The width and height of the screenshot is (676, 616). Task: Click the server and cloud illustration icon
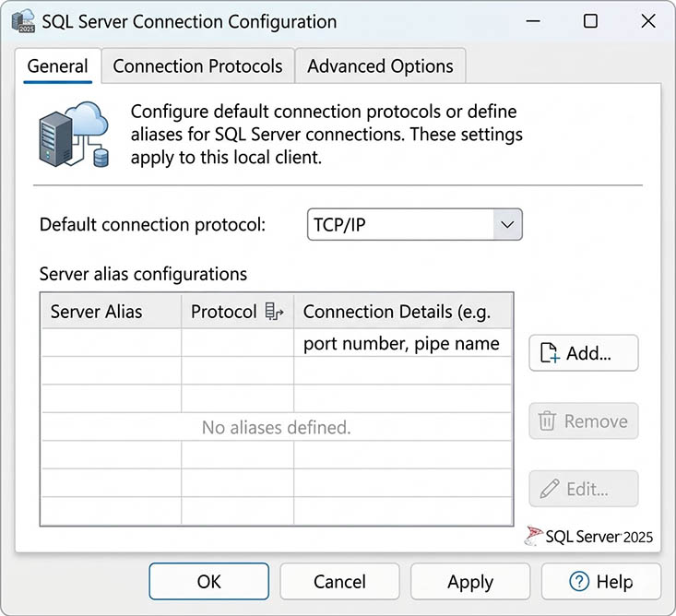click(x=74, y=135)
